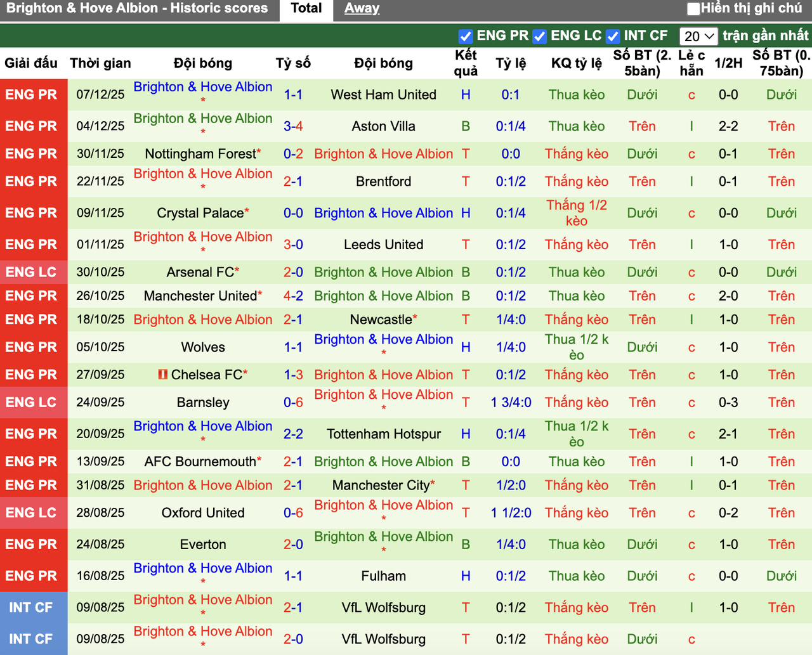Open Manchester United team link
Viewport: 812px width, 655px height.
coord(200,295)
